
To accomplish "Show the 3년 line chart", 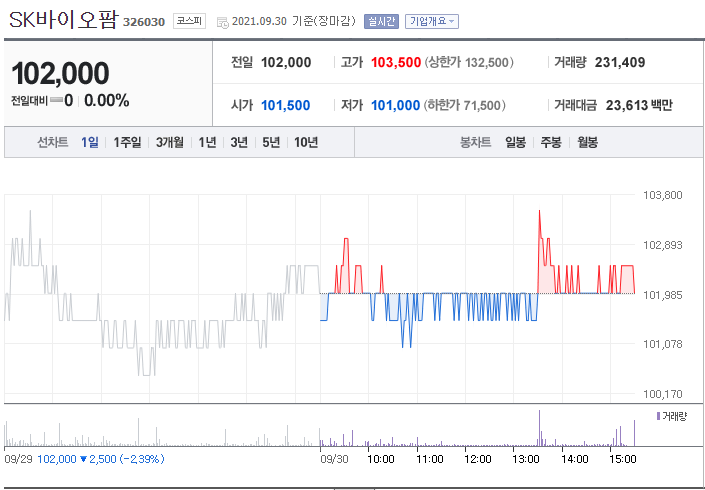I will pos(239,143).
